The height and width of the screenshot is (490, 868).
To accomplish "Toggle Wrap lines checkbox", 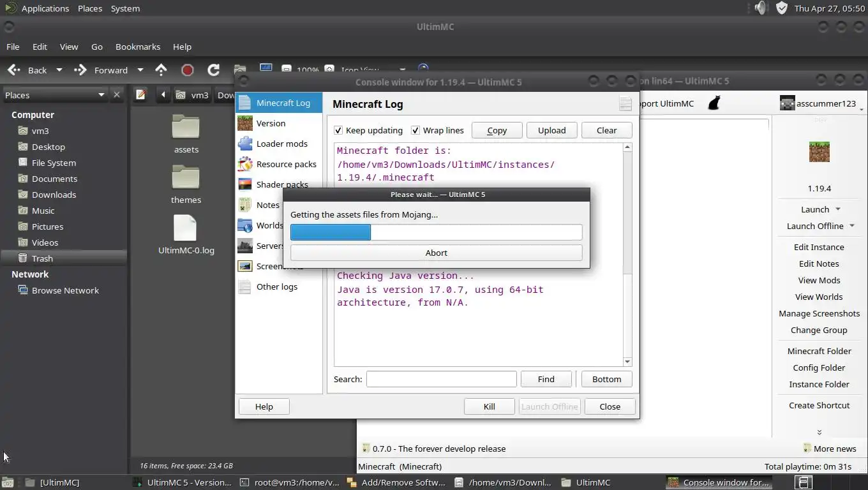I will 415,130.
